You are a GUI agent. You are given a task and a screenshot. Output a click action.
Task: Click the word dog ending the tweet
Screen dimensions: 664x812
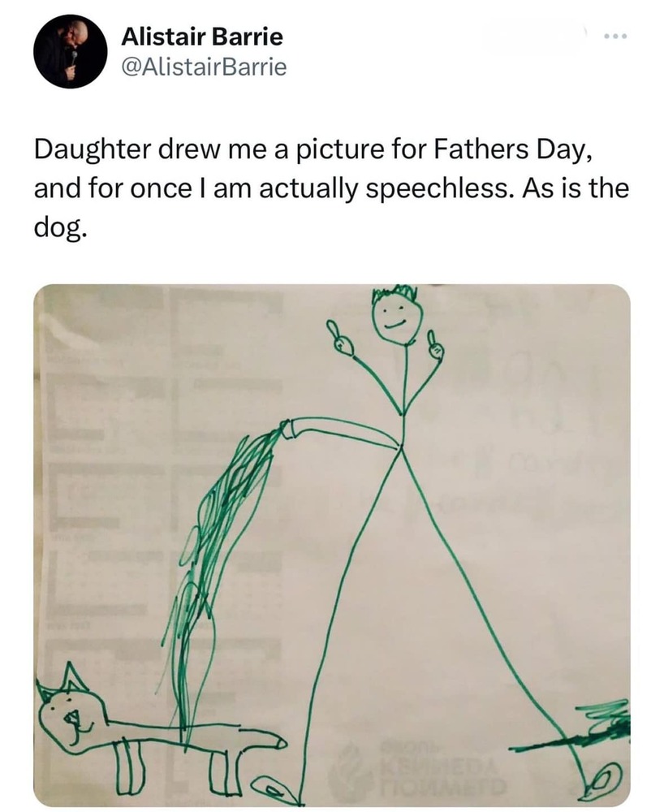(x=58, y=227)
